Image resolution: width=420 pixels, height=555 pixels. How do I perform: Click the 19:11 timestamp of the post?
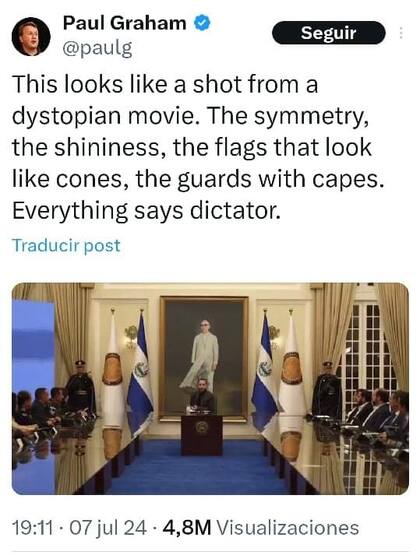[33, 528]
